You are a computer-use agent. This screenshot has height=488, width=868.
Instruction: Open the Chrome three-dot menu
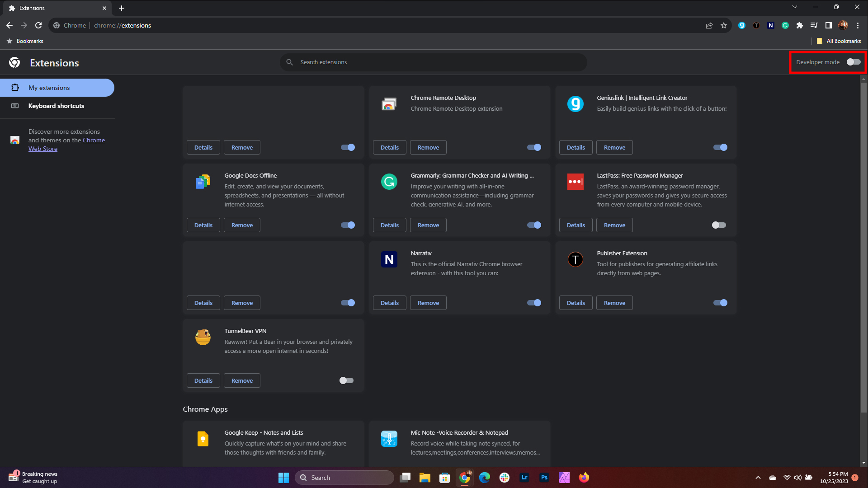click(858, 25)
